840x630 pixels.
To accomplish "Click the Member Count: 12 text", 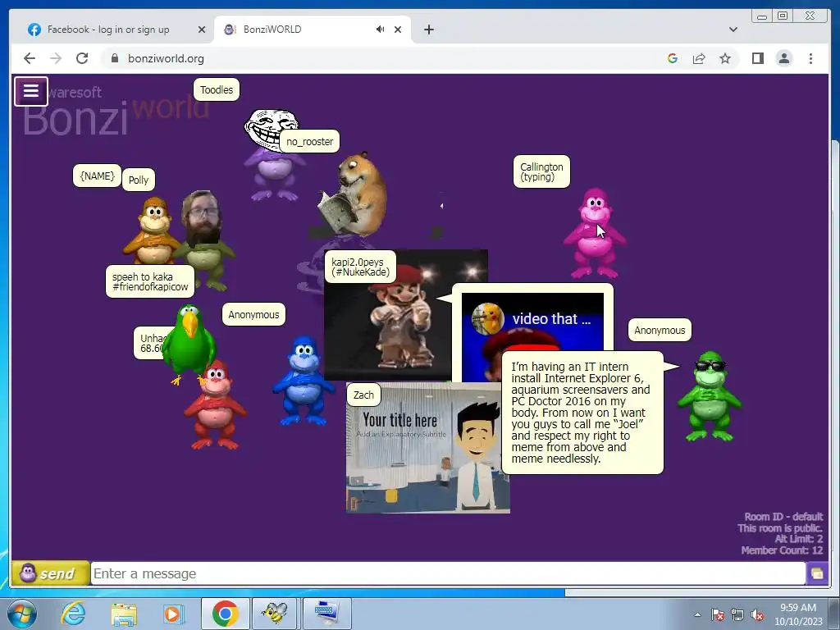I will [x=782, y=550].
